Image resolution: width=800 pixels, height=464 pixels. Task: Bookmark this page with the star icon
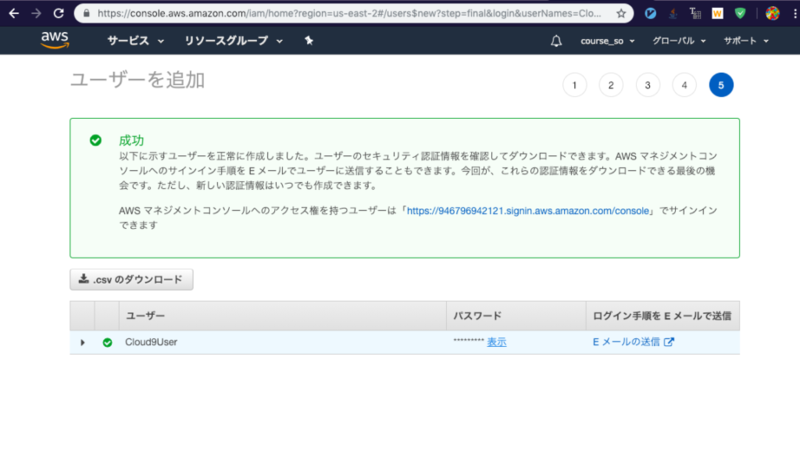point(621,14)
